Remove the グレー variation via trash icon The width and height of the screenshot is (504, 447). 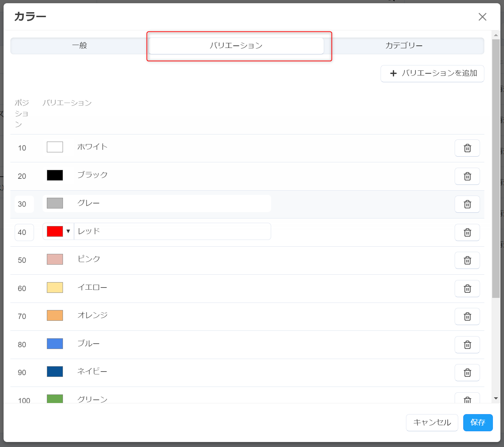click(467, 204)
